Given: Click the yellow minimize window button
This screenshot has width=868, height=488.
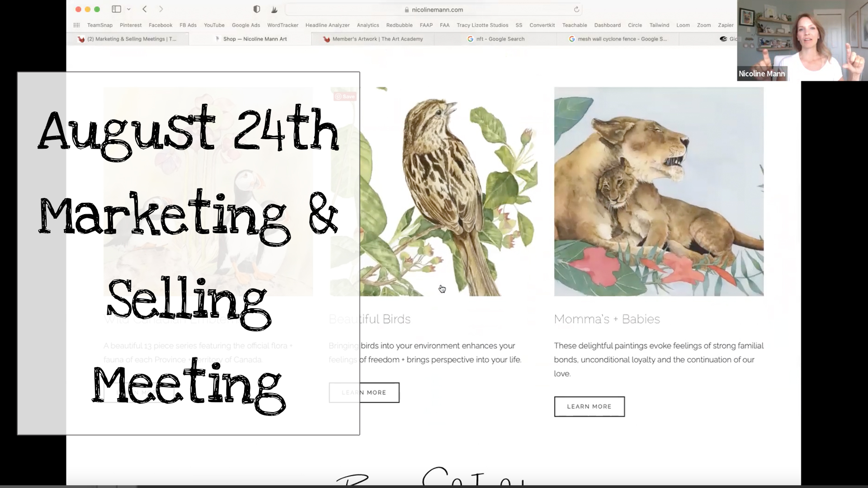Looking at the screenshot, I should [x=88, y=9].
